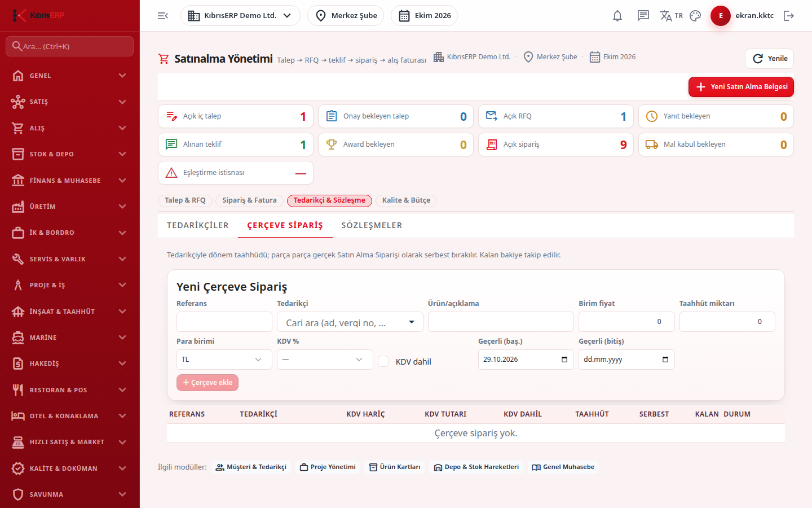Open the KDV % dropdown
The image size is (812, 508).
[325, 360]
